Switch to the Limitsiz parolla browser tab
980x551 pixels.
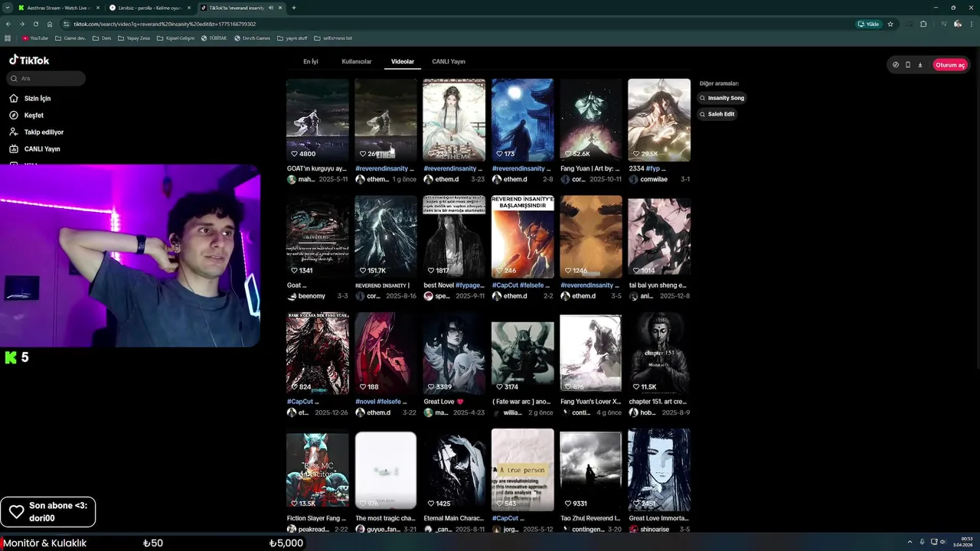[149, 8]
